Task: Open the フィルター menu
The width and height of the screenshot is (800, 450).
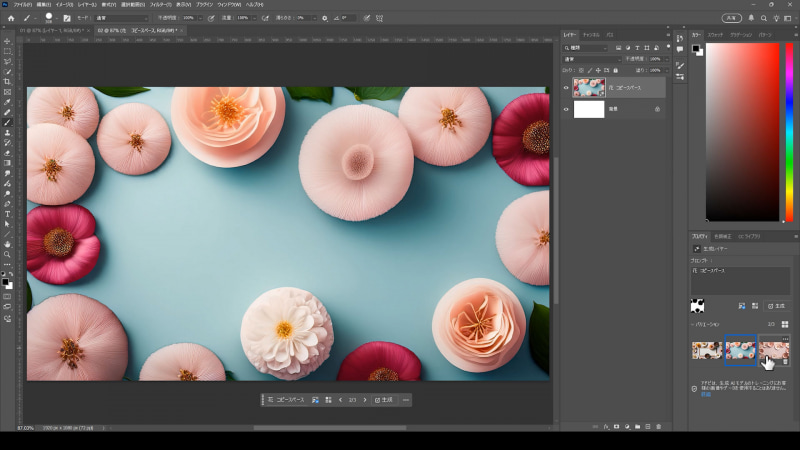Action: click(x=160, y=5)
